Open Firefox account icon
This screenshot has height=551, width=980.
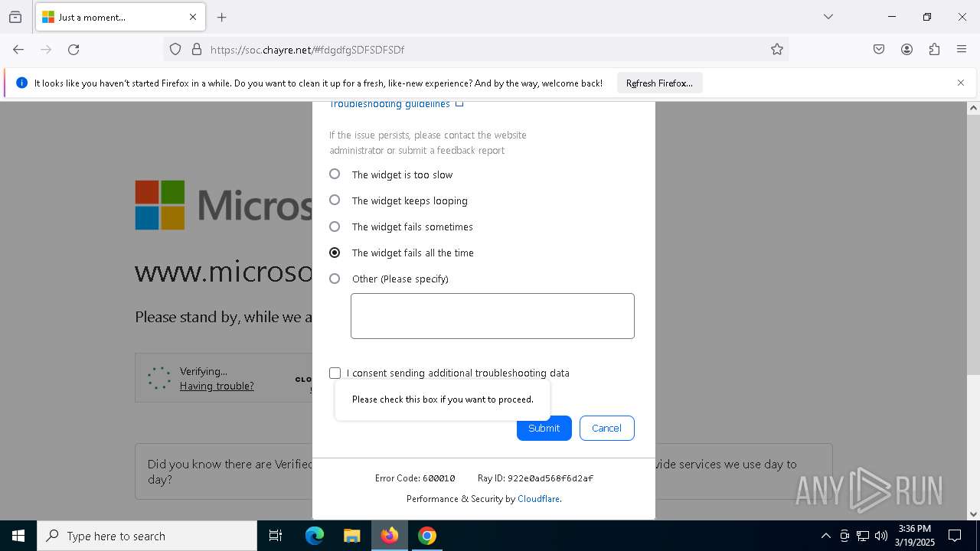[x=906, y=49]
